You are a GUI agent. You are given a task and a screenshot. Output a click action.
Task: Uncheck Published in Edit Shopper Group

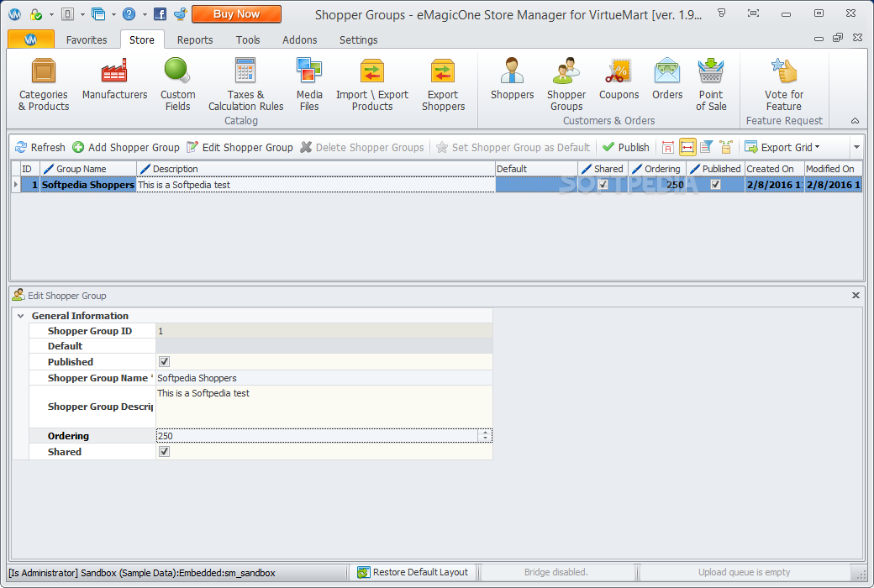(x=165, y=362)
